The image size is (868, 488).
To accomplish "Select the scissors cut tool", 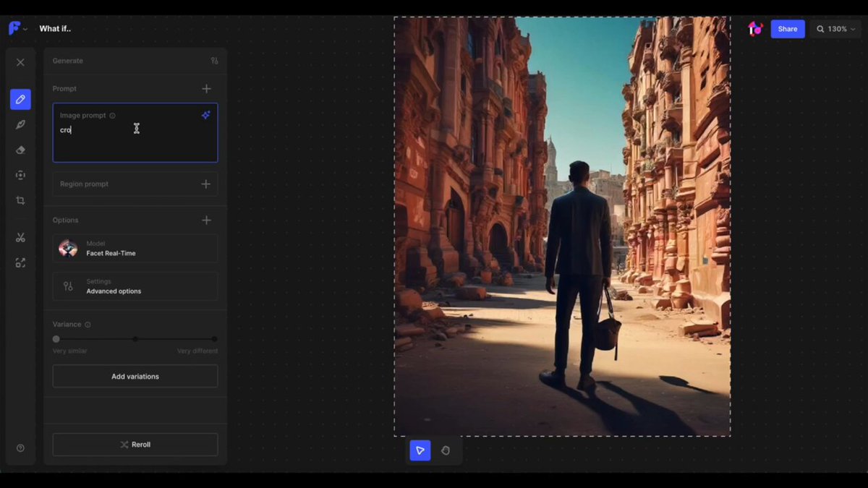I will point(20,238).
